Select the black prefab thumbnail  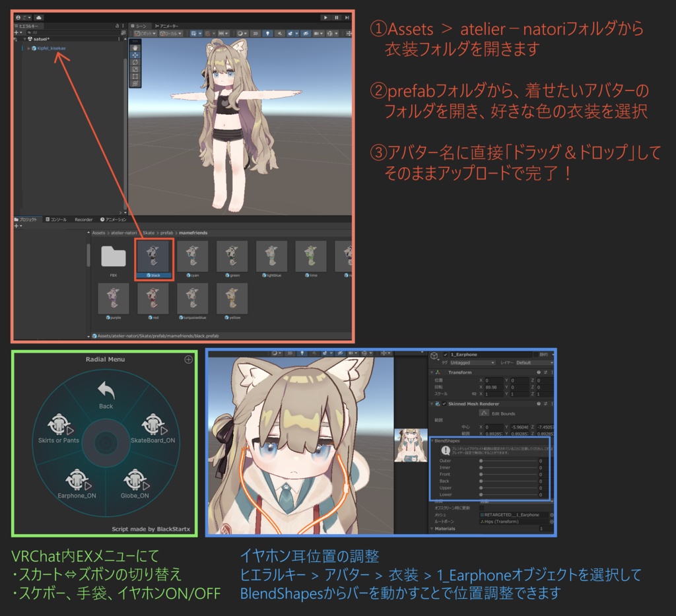(x=153, y=256)
